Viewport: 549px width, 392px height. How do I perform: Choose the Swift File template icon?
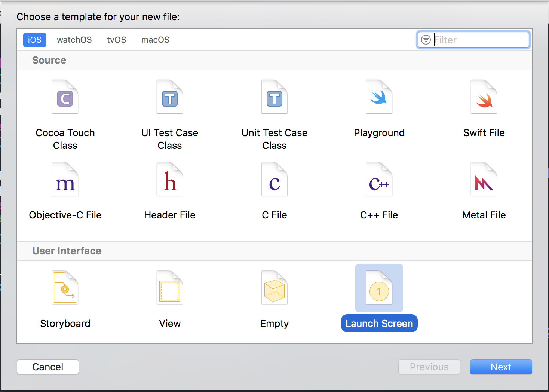coord(484,97)
